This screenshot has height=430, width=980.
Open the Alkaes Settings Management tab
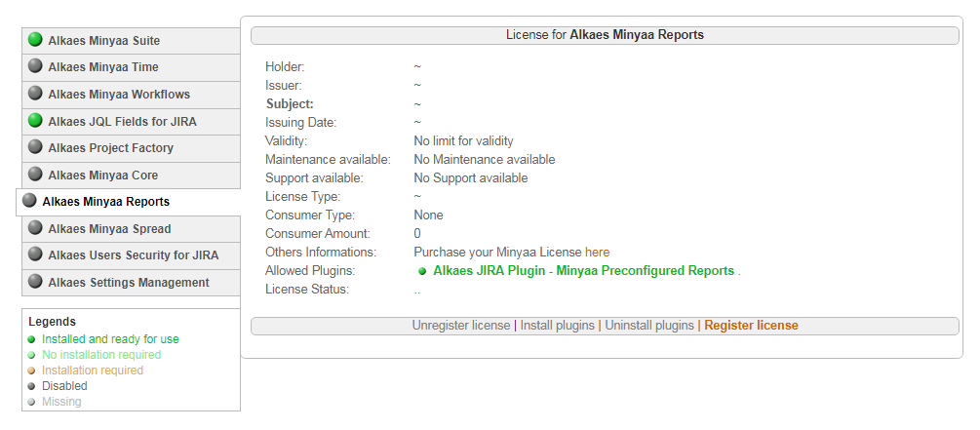click(x=132, y=283)
